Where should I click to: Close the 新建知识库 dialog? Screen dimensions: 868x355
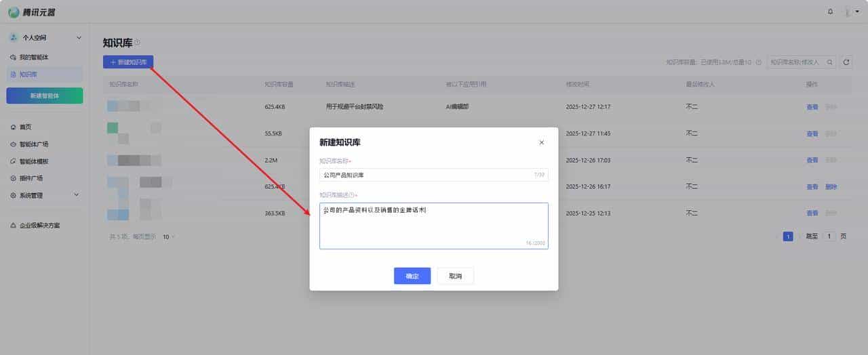pyautogui.click(x=541, y=142)
